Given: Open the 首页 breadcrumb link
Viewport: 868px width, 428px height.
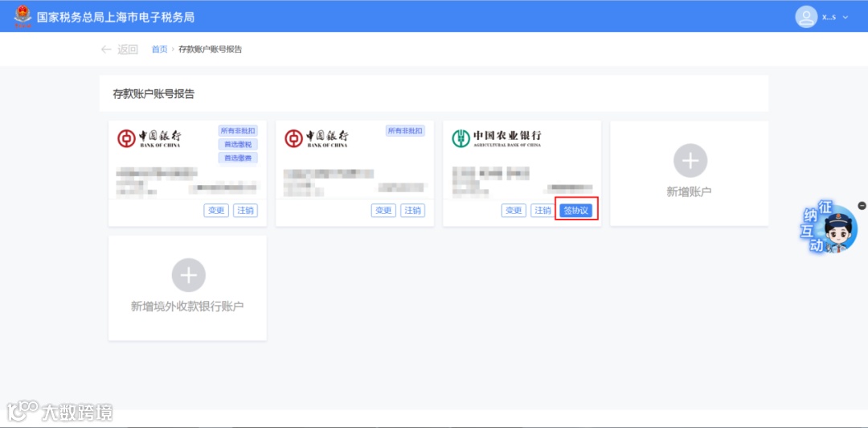Looking at the screenshot, I should coord(159,49).
